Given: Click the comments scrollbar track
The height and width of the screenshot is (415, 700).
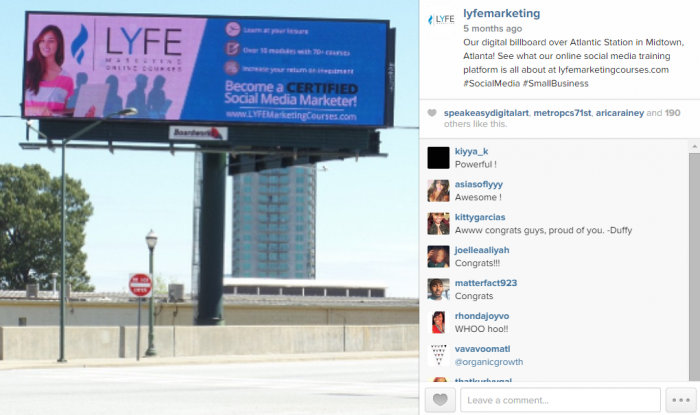Looking at the screenshot, I should pyautogui.click(x=694, y=268).
